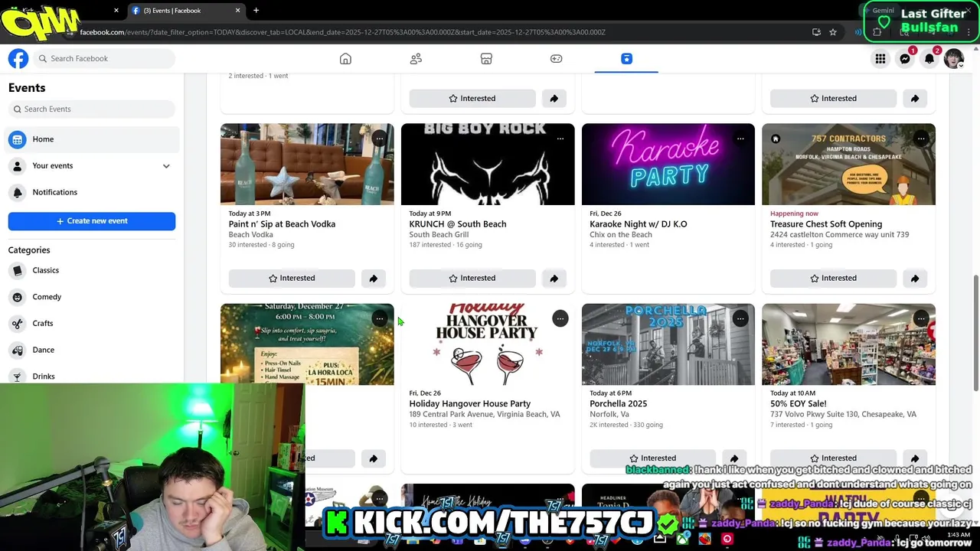The image size is (980, 551).
Task: Open Karaoke Night w/ DJ K.O title
Action: coord(639,224)
